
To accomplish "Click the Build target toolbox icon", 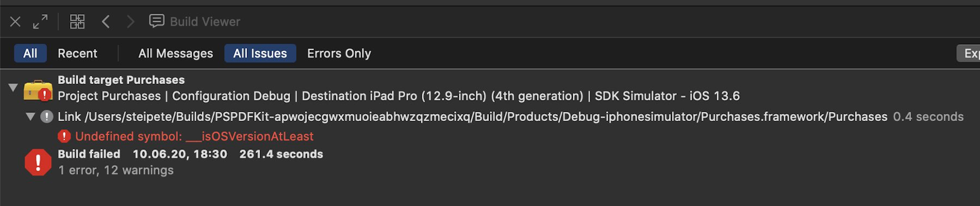I will click(x=38, y=90).
